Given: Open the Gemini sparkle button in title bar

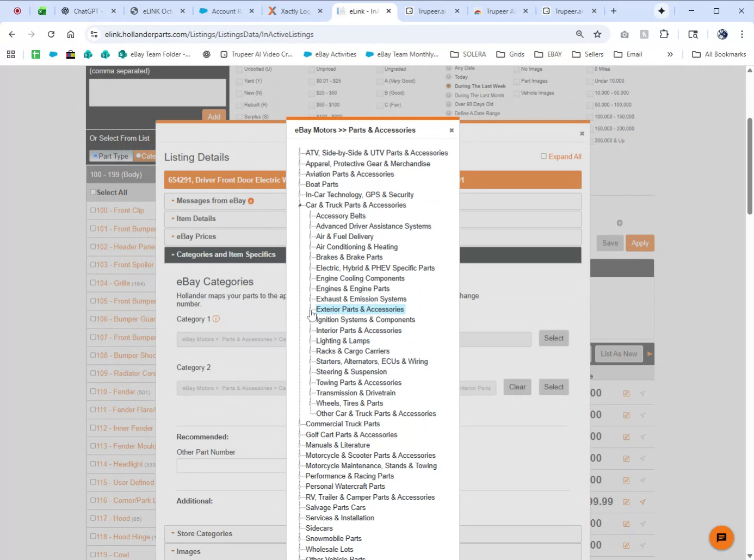Looking at the screenshot, I should [x=662, y=11].
